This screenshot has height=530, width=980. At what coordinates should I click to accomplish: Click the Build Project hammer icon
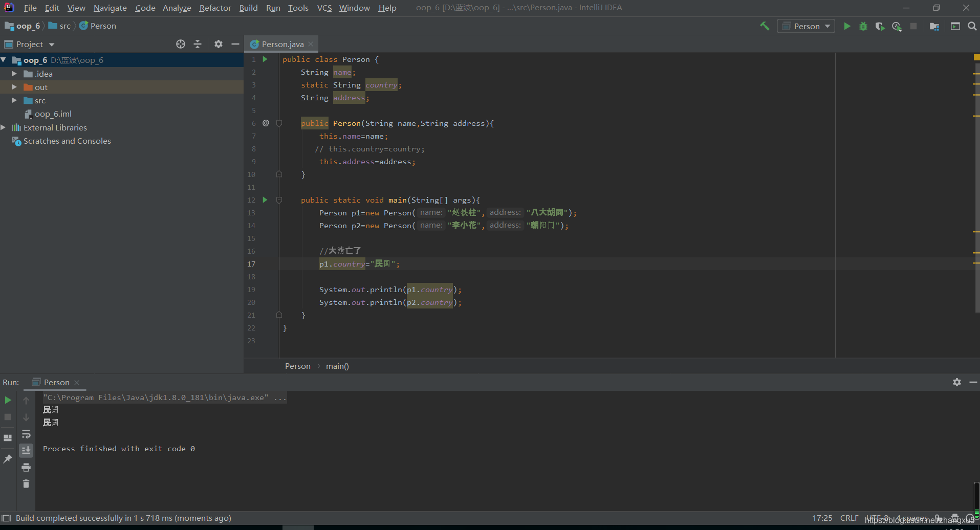pos(765,26)
